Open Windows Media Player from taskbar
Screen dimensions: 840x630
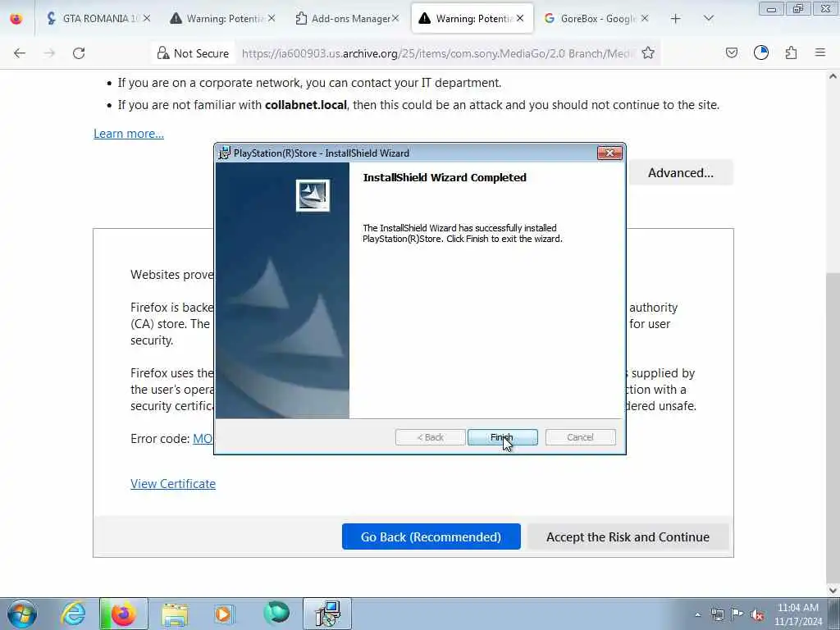(224, 614)
